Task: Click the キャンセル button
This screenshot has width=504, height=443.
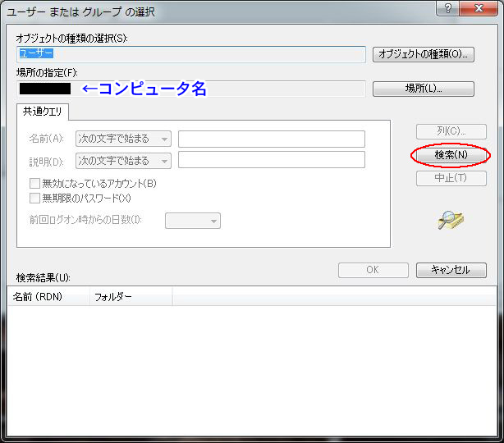Action: pos(451,270)
